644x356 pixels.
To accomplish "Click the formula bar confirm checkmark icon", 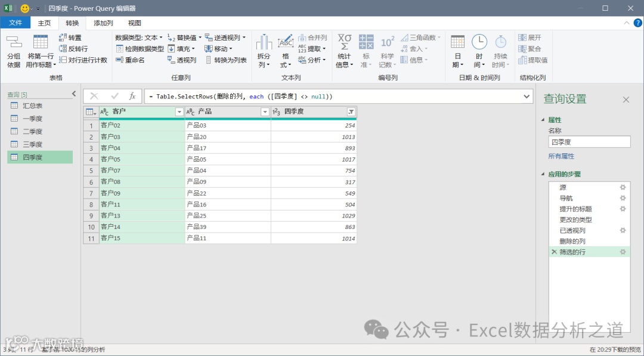I will [114, 96].
